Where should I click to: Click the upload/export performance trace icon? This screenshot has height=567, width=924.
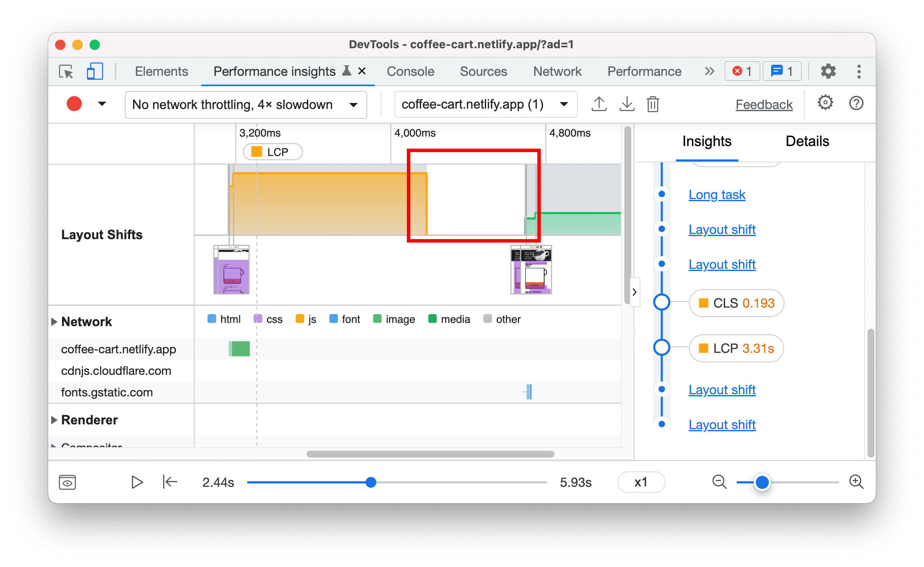pyautogui.click(x=598, y=104)
